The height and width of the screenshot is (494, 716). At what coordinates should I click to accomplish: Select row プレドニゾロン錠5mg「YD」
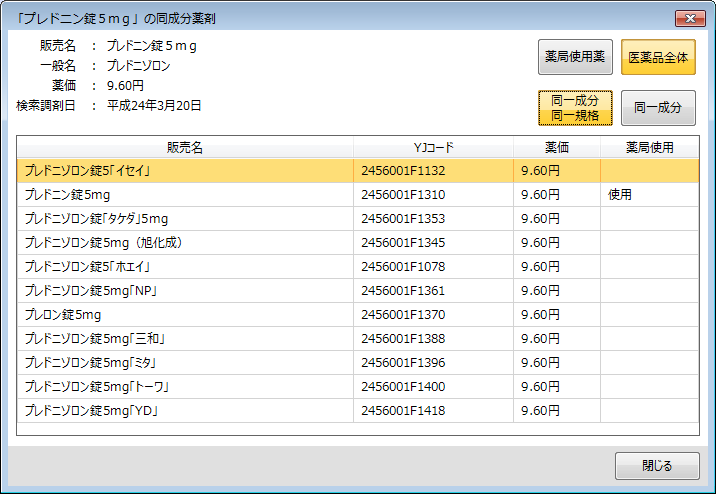358,411
